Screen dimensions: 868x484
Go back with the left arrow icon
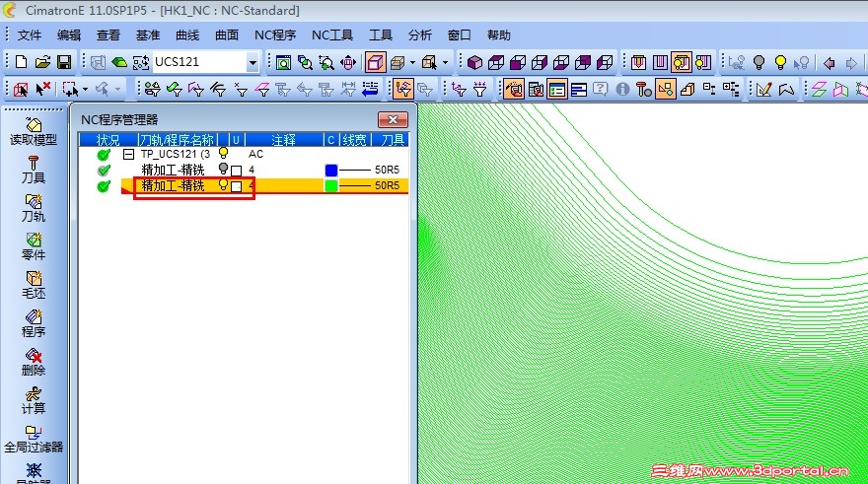pyautogui.click(x=829, y=63)
